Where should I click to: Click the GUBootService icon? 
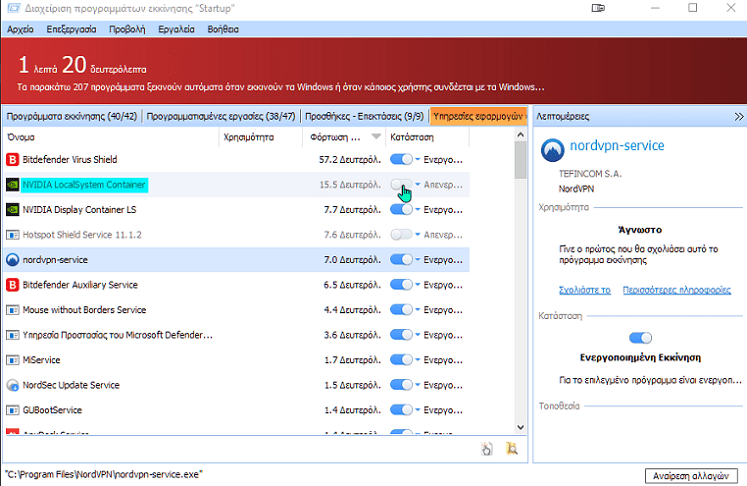point(12,410)
